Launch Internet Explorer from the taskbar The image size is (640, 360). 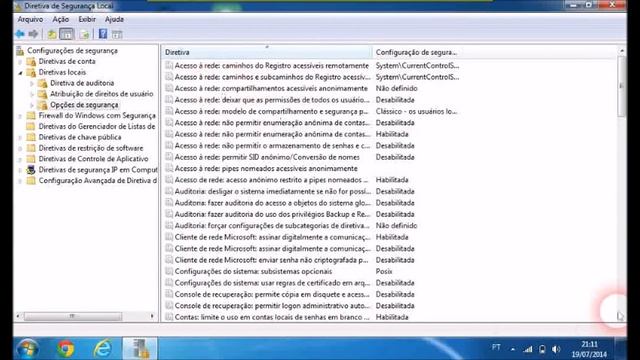(x=102, y=349)
